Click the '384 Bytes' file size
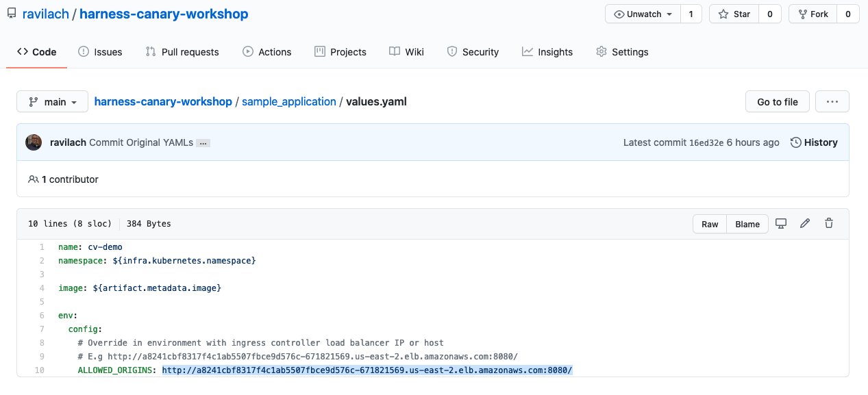 click(x=149, y=224)
